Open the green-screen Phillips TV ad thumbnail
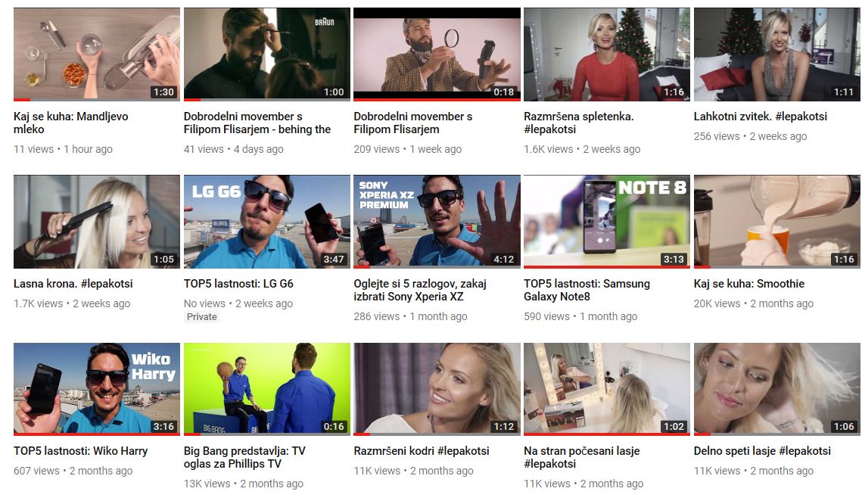 pos(266,388)
